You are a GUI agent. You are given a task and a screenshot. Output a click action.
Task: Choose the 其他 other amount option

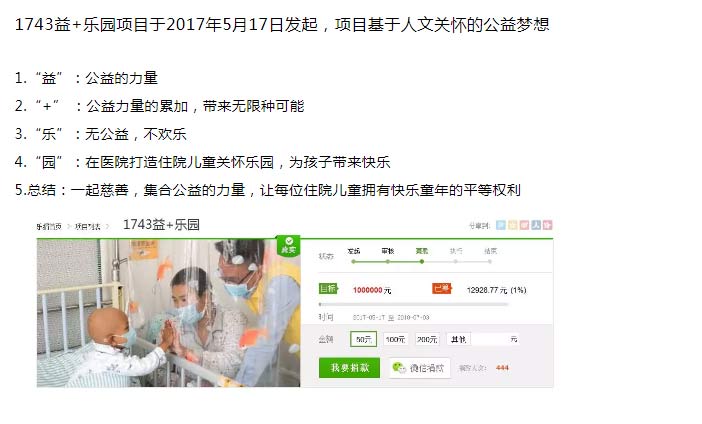click(458, 339)
